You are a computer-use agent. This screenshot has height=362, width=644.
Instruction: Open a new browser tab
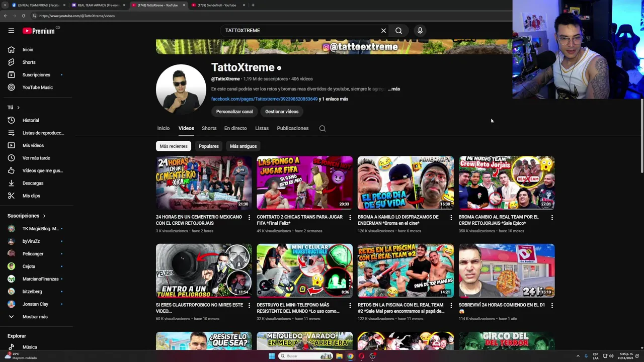click(x=253, y=5)
